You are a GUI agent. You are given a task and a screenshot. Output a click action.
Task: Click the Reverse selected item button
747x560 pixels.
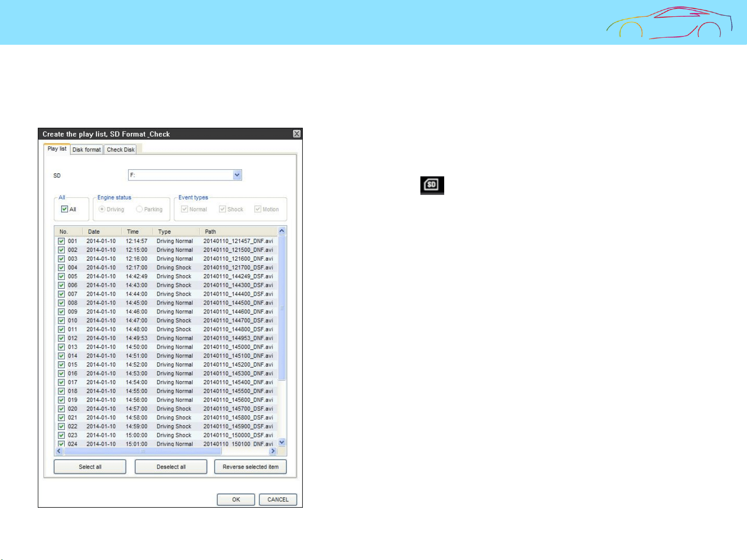point(251,467)
